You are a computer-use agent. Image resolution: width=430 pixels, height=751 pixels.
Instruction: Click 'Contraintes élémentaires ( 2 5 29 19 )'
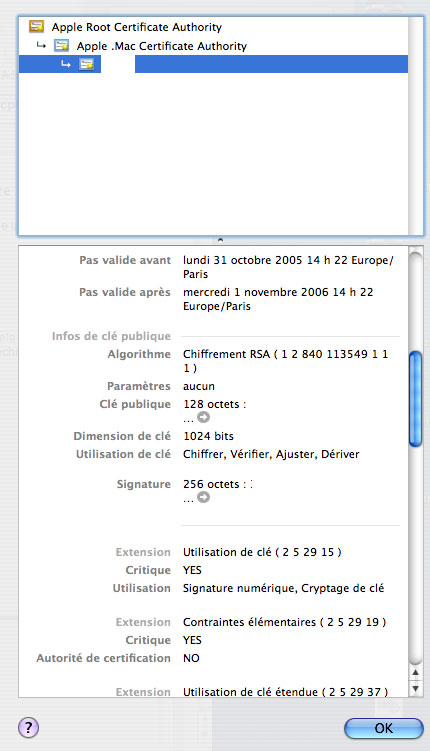point(284,622)
